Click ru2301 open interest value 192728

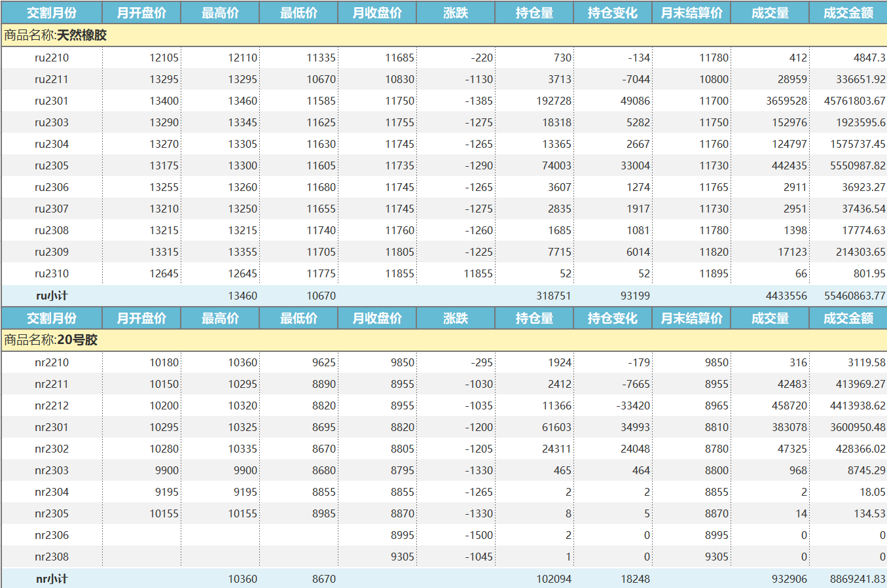[554, 101]
